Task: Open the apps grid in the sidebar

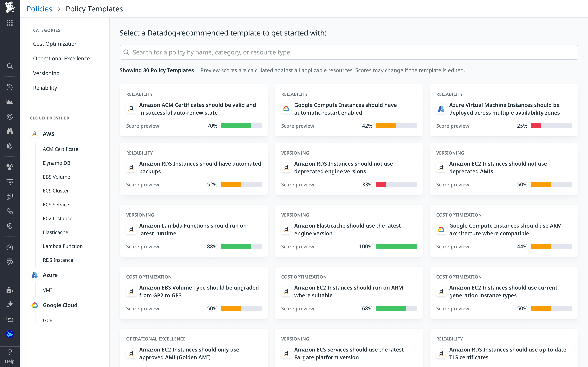Action: 10,23
